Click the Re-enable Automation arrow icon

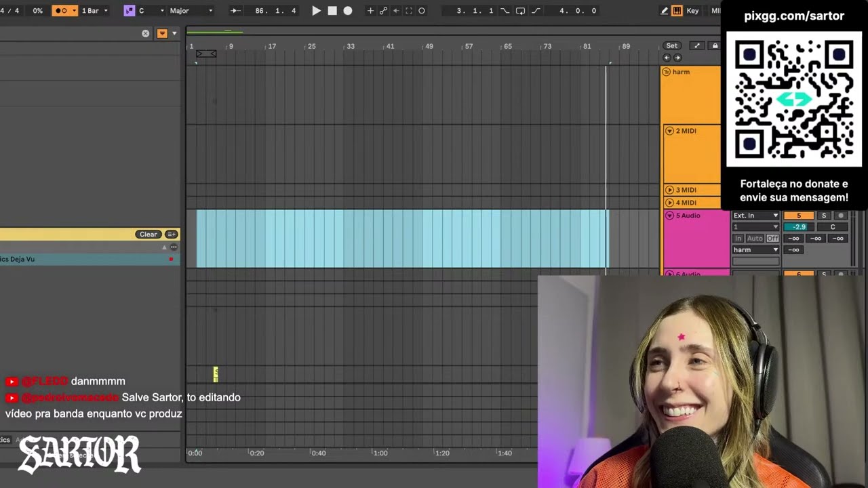(x=396, y=11)
